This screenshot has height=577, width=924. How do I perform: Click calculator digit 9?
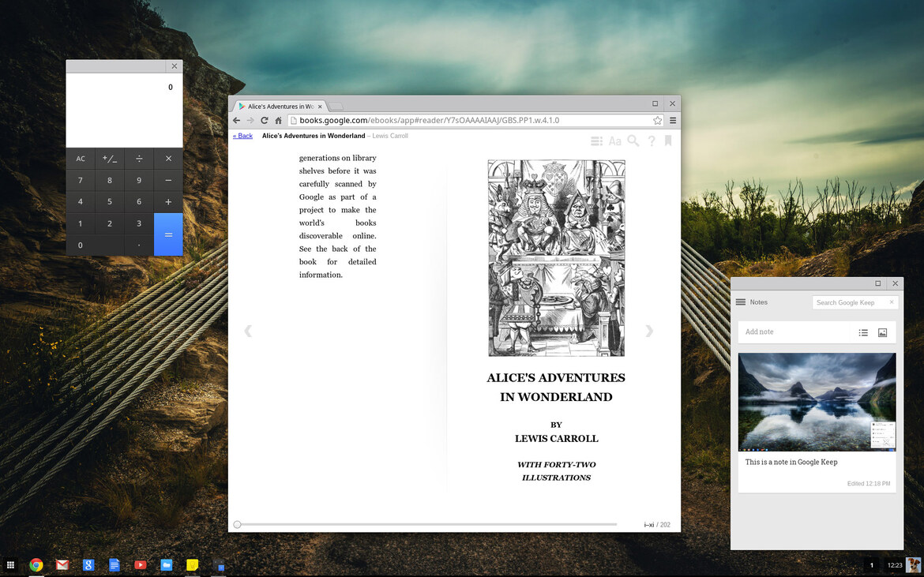click(139, 180)
